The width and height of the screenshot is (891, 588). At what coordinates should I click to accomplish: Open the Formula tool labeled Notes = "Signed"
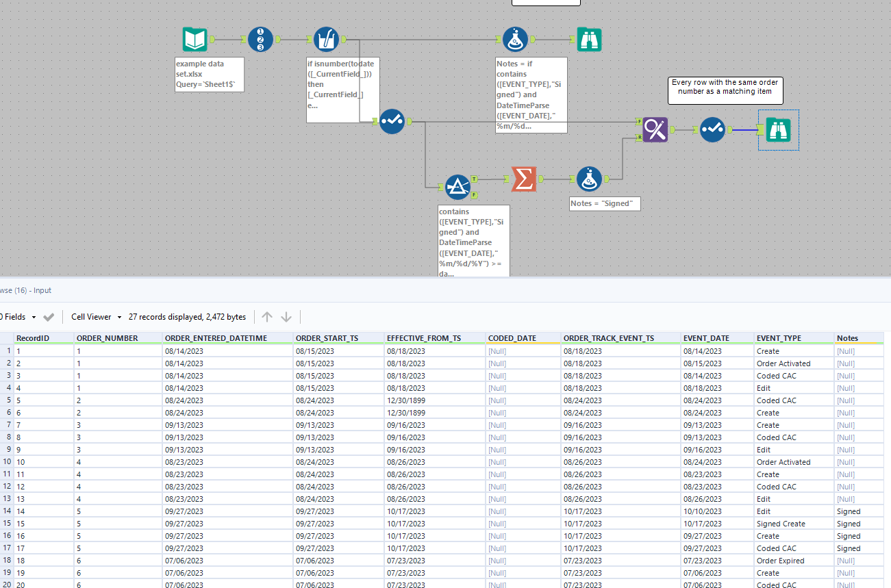(589, 179)
